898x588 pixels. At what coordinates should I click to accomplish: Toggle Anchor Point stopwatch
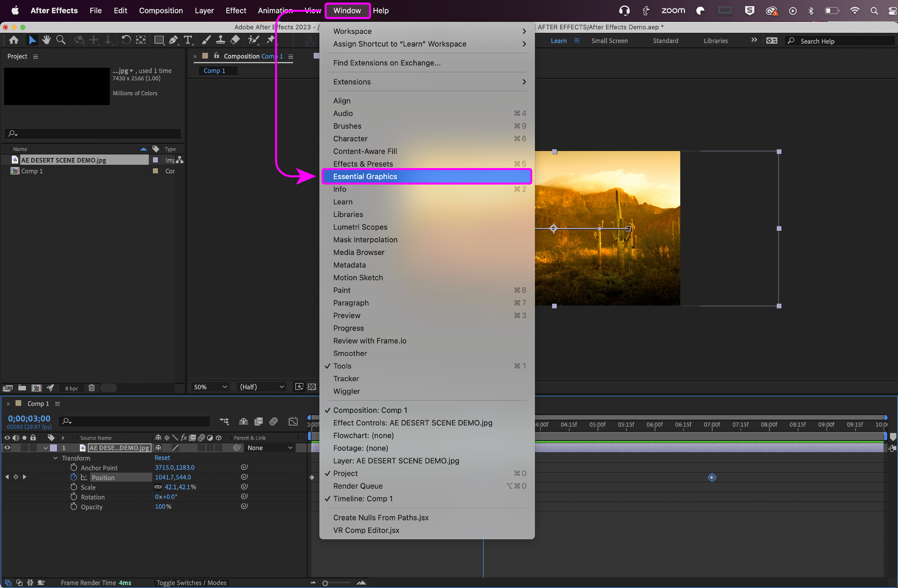[74, 467]
